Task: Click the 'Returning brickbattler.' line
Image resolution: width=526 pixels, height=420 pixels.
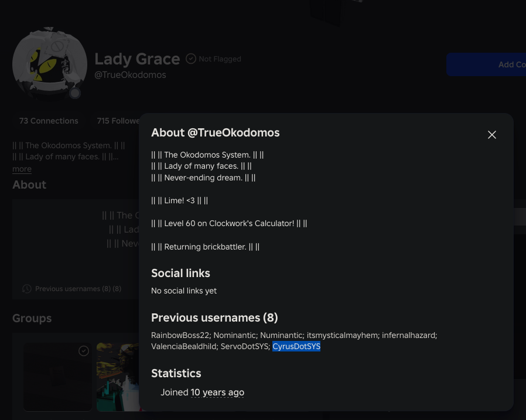Action: pos(205,247)
